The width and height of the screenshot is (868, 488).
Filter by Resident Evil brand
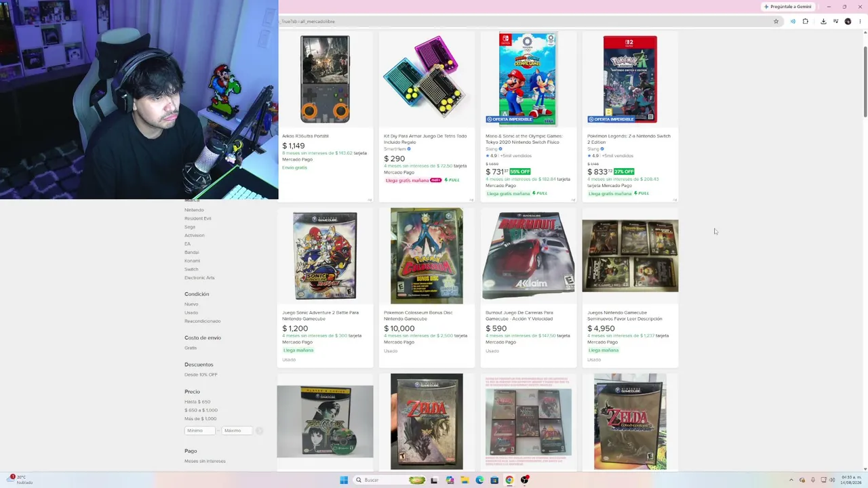tap(198, 218)
